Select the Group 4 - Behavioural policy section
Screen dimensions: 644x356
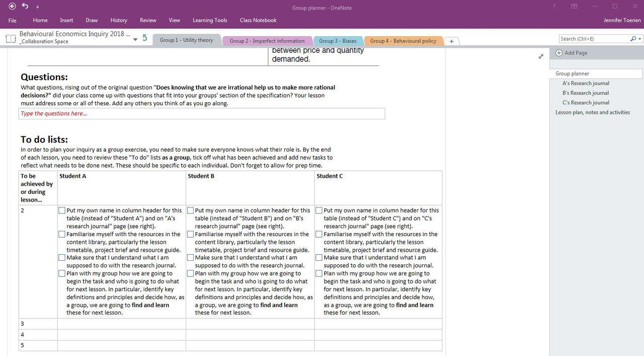(x=403, y=41)
